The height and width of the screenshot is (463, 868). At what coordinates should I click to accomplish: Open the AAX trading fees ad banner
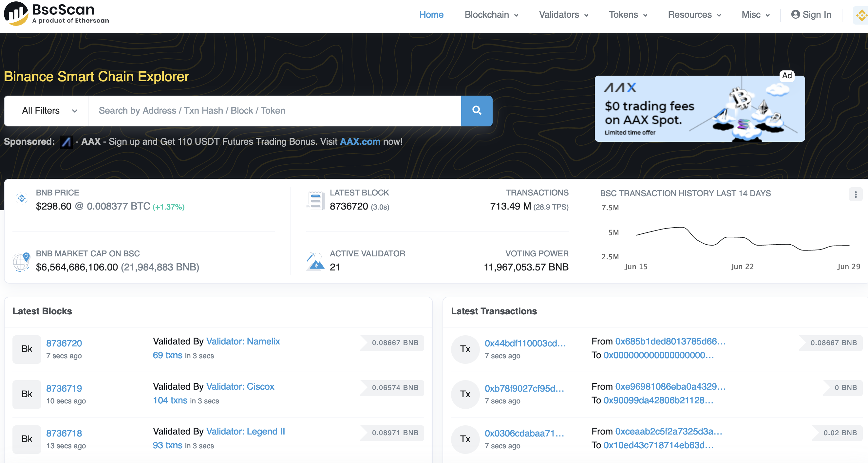click(x=700, y=108)
